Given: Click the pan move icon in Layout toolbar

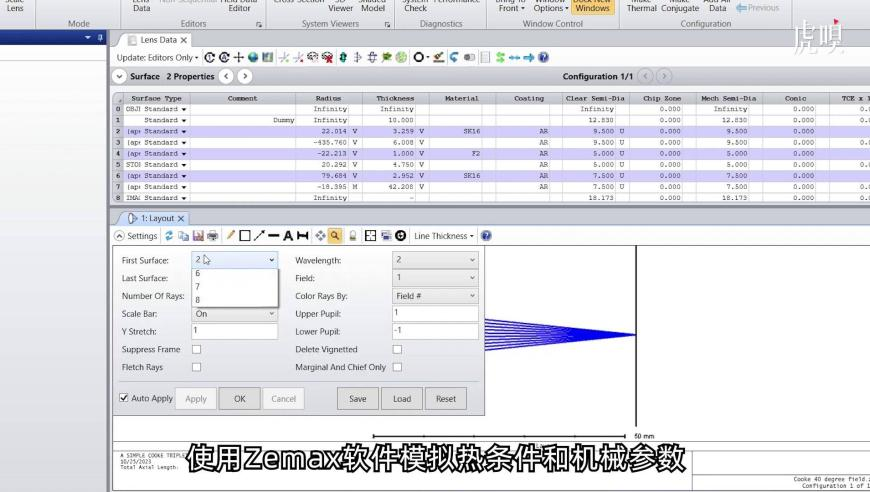Looking at the screenshot, I should 320,236.
